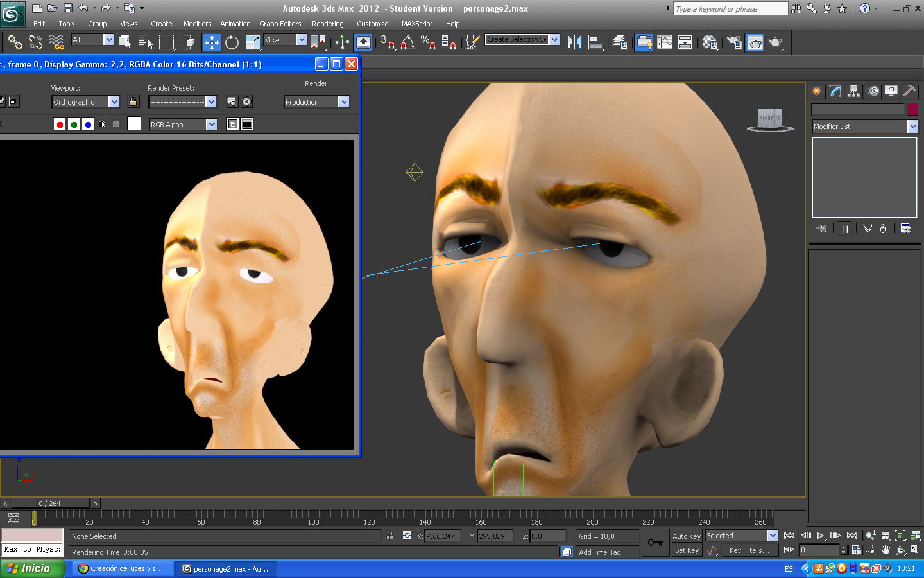Open the Hierarchy command panel tab
Screen dimensions: 924x578
click(853, 91)
